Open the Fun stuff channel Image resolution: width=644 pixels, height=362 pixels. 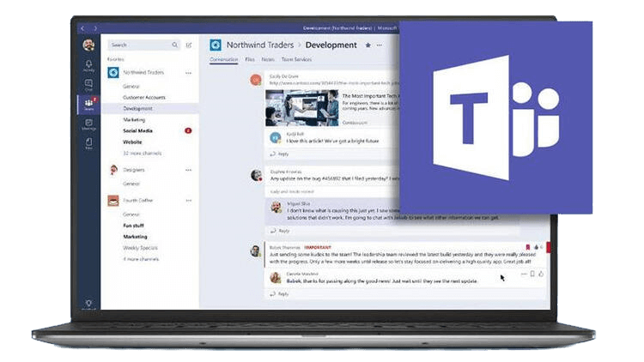(x=133, y=226)
